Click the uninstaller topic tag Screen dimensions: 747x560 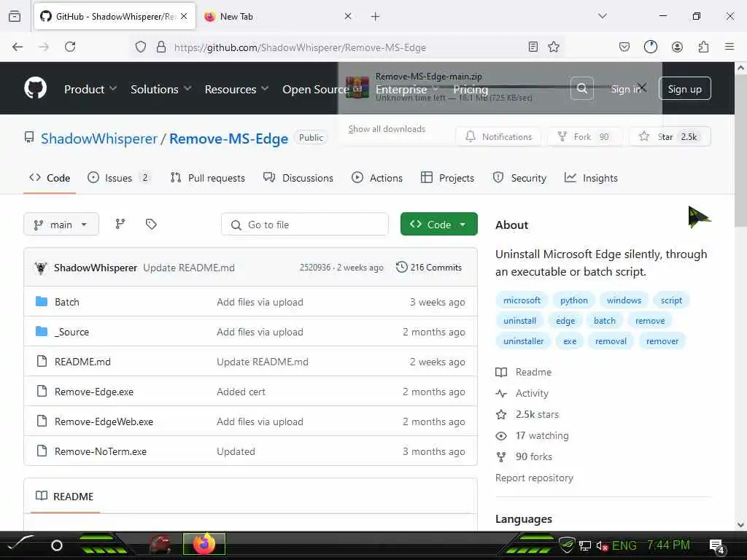(523, 341)
